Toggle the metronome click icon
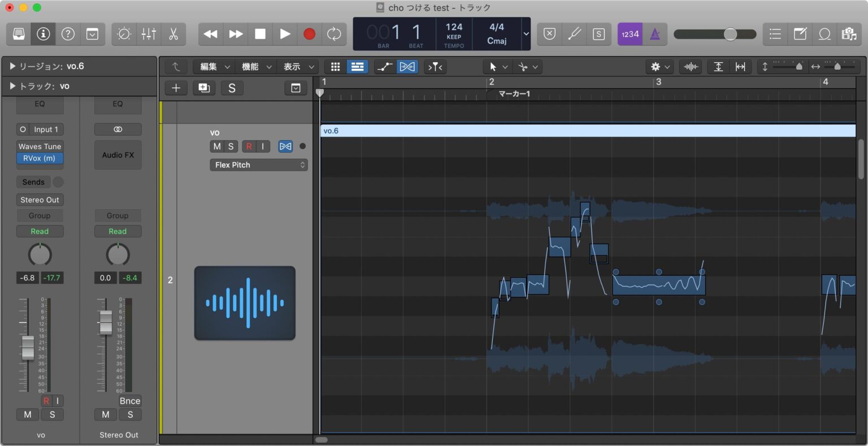The width and height of the screenshot is (868, 446). click(655, 34)
